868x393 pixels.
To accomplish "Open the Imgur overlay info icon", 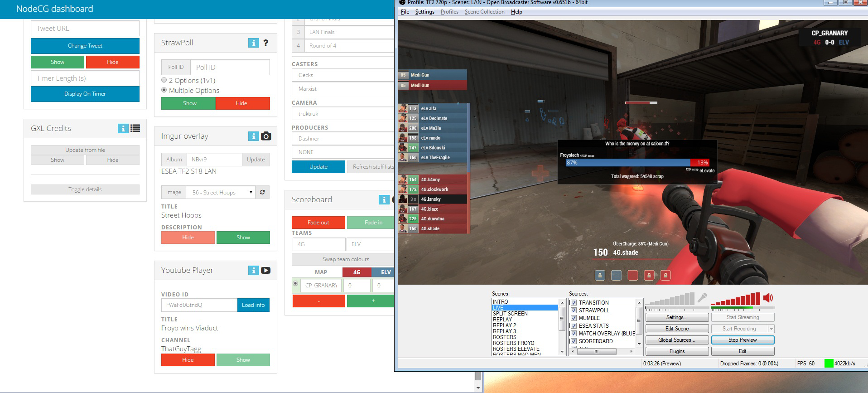I will (254, 136).
